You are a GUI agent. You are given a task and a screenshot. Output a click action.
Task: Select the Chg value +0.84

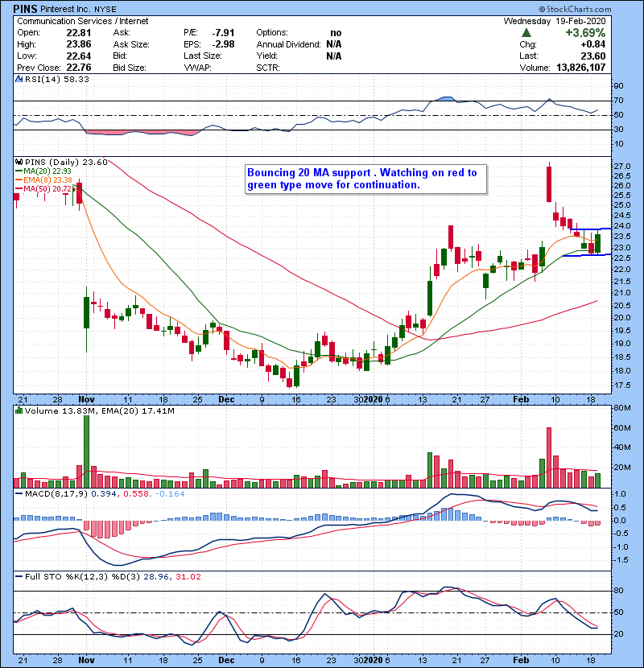(x=592, y=44)
